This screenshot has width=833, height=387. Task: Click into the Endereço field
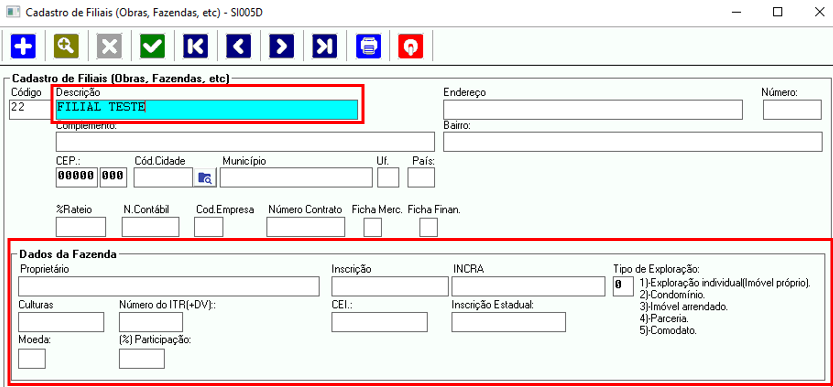(593, 110)
